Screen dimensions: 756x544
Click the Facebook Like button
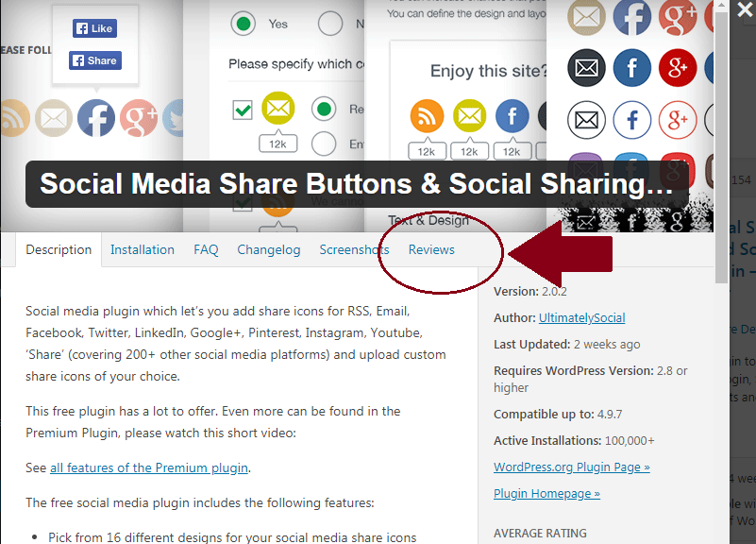95,28
